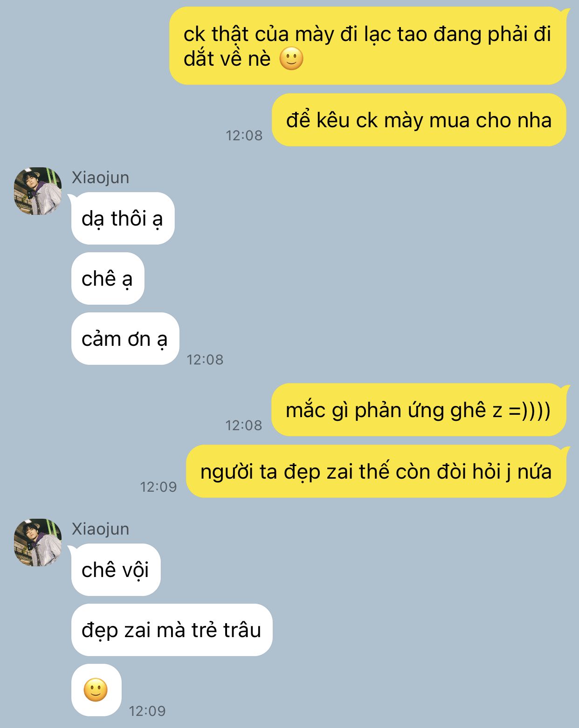Tap the 'chê vội' message bubble

click(x=116, y=570)
